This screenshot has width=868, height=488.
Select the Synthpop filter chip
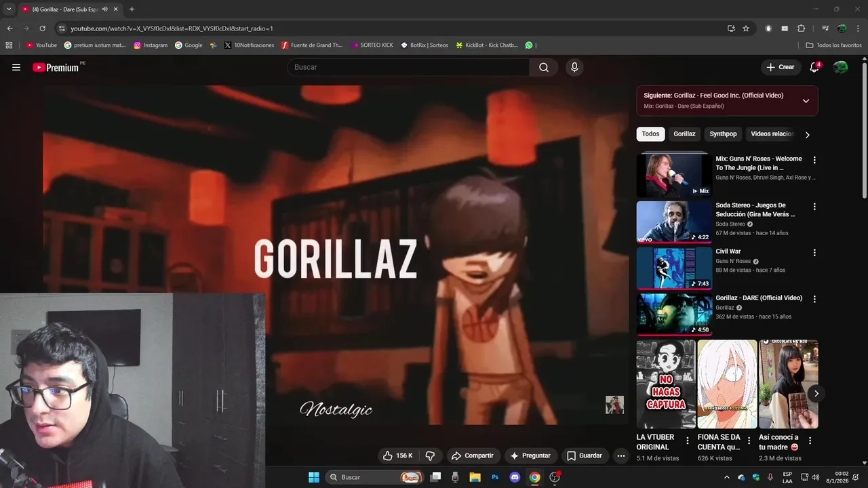coord(723,134)
